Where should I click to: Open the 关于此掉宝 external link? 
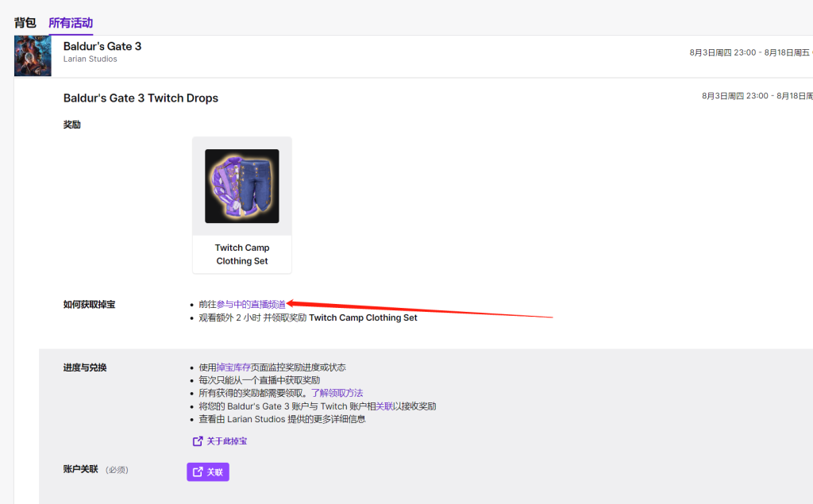pyautogui.click(x=220, y=441)
